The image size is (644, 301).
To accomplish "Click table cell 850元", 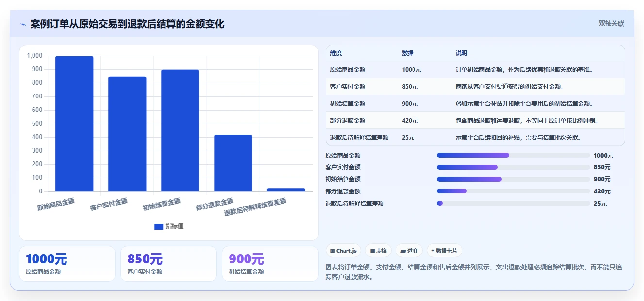I will tap(410, 87).
